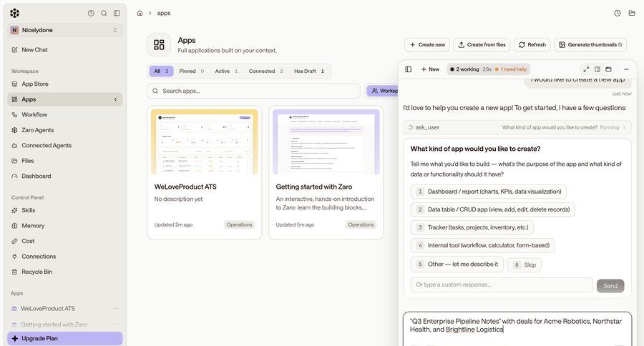
Task: Open the 2 working status pill
Action: 489,69
